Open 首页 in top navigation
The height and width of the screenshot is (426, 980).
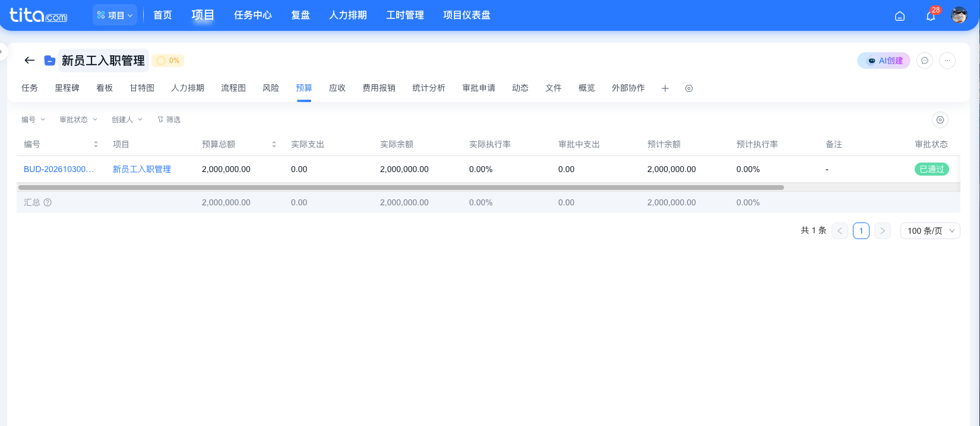pos(162,15)
